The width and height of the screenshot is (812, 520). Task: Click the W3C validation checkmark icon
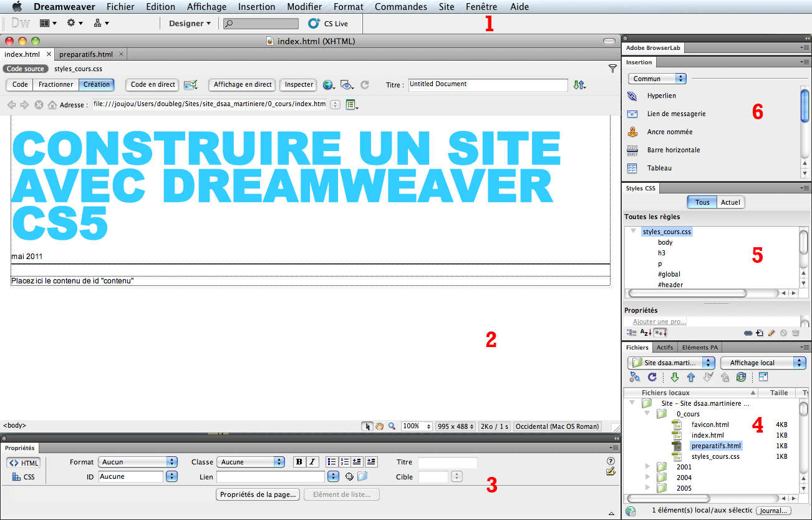point(191,85)
